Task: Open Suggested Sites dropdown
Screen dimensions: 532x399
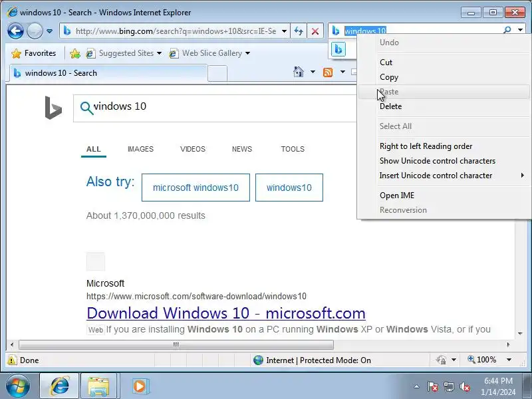Action: (x=124, y=53)
